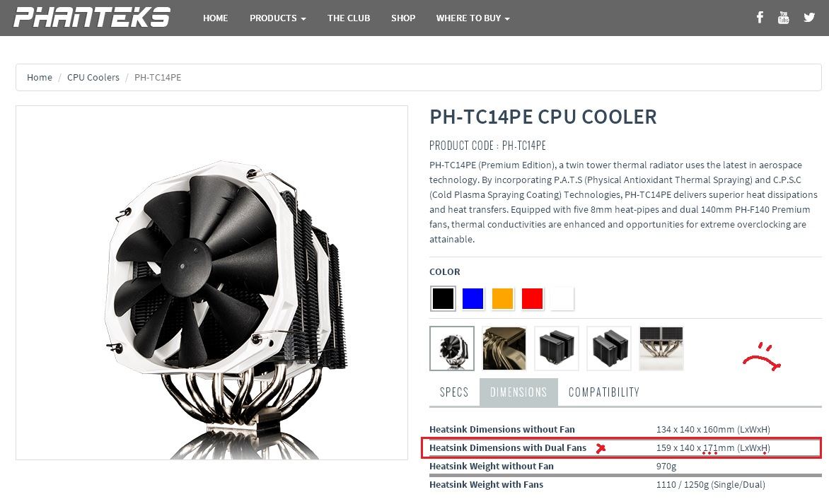Open the Phanteks Twitter icon
This screenshot has height=504, width=829.
pos(809,18)
